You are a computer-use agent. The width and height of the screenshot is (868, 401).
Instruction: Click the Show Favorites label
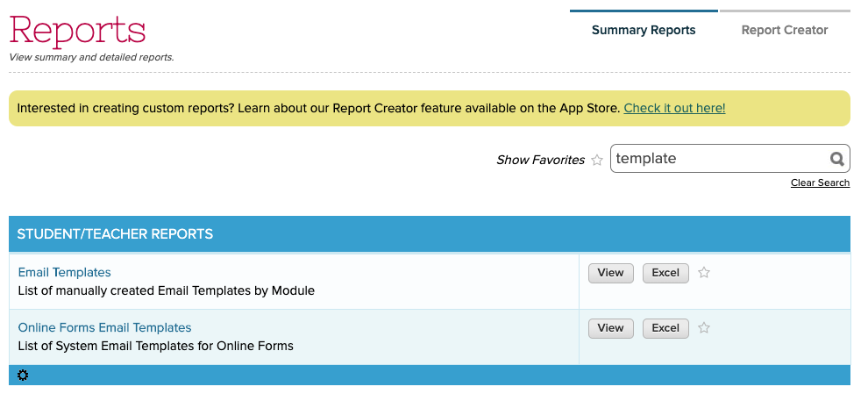click(x=540, y=160)
